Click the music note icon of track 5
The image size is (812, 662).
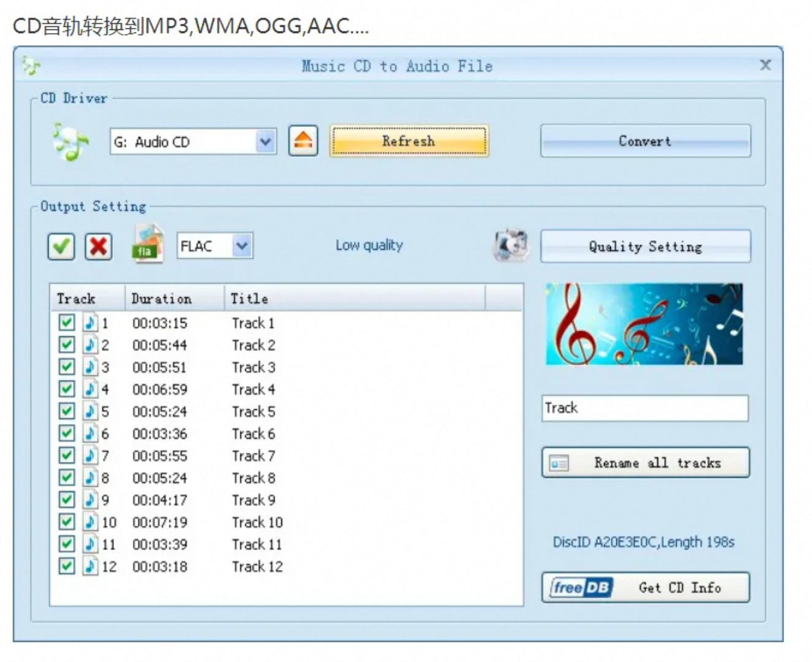point(91,411)
